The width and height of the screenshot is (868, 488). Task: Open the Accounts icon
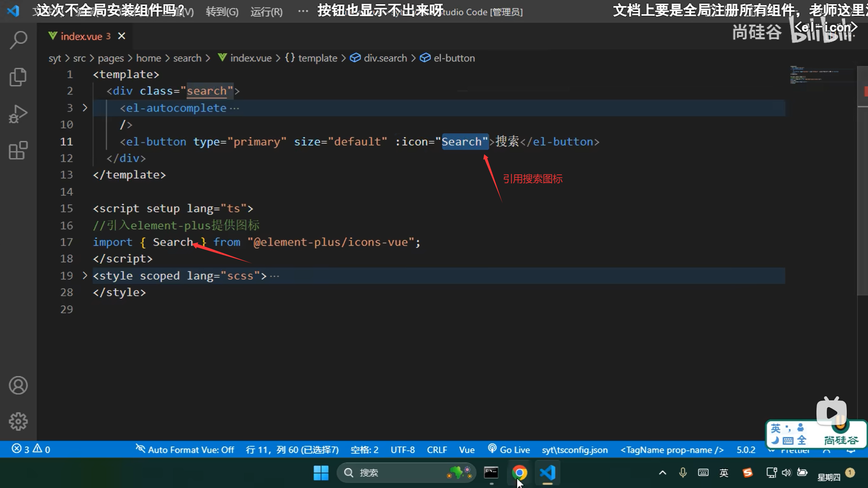tap(18, 385)
